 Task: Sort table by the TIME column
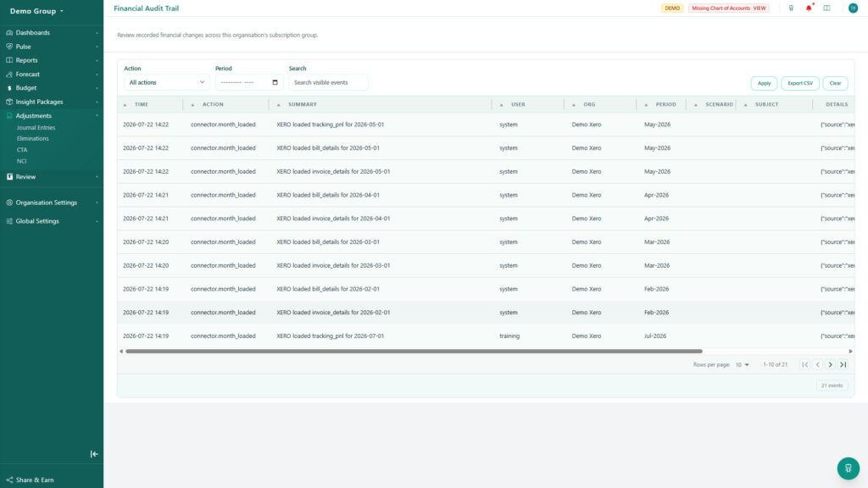click(142, 104)
